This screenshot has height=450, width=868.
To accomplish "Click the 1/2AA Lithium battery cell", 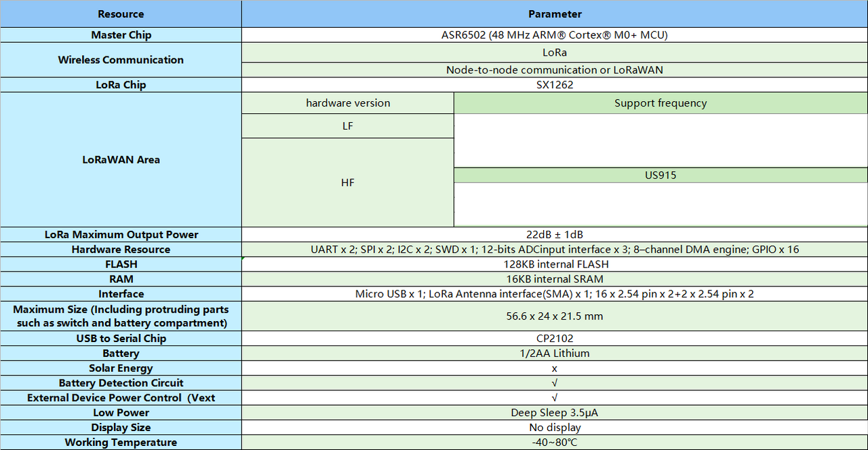I will coord(554,353).
